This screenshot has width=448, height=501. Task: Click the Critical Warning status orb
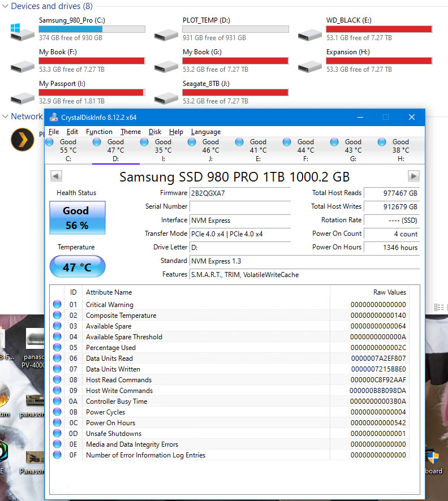[x=57, y=305]
